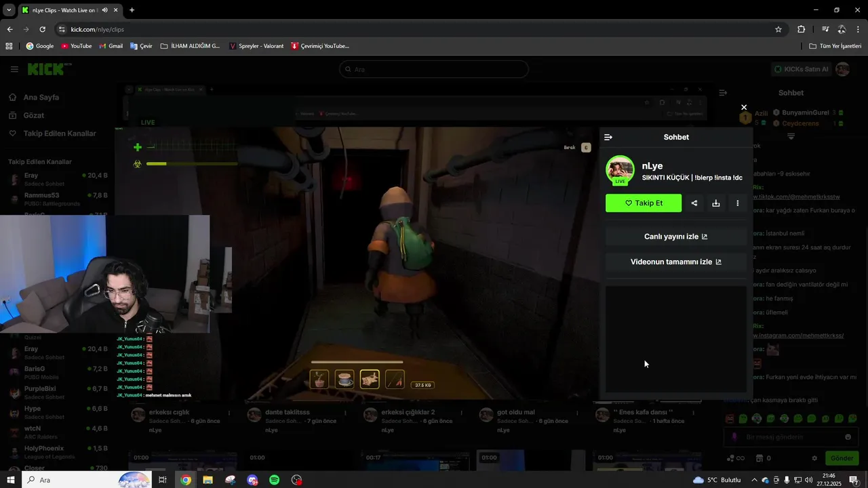Go back with browser back arrow
Screen dimensions: 868x488
click(x=9, y=29)
